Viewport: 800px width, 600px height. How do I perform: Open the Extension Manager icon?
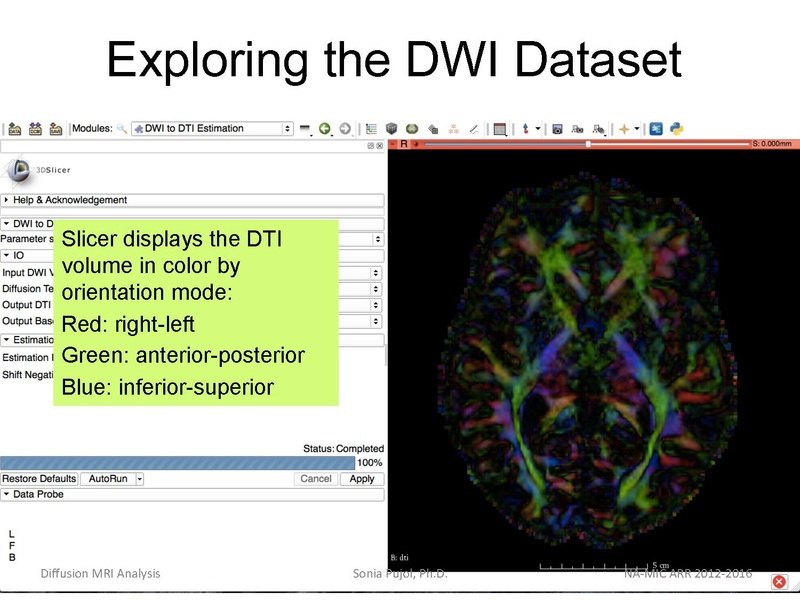click(x=656, y=129)
